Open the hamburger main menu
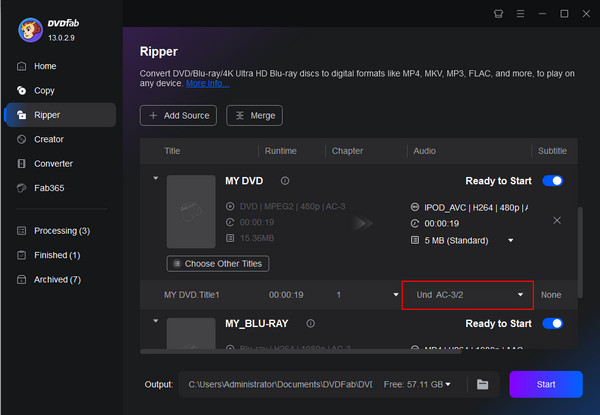Viewport: 600px width, 415px height. [x=520, y=14]
